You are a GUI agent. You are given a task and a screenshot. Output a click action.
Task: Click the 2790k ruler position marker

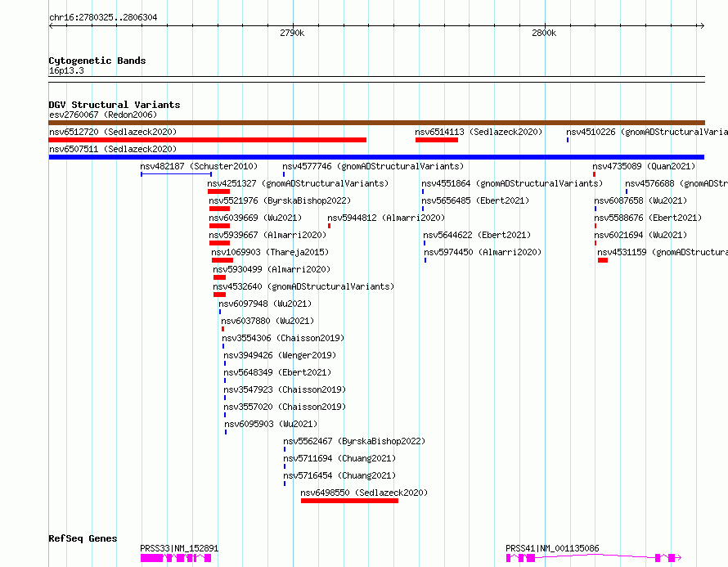point(293,33)
